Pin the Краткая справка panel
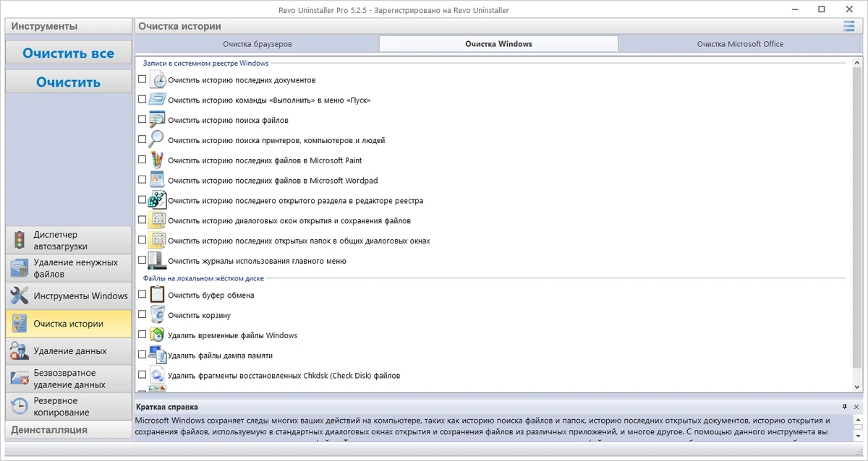This screenshot has height=461, width=868. [x=845, y=407]
